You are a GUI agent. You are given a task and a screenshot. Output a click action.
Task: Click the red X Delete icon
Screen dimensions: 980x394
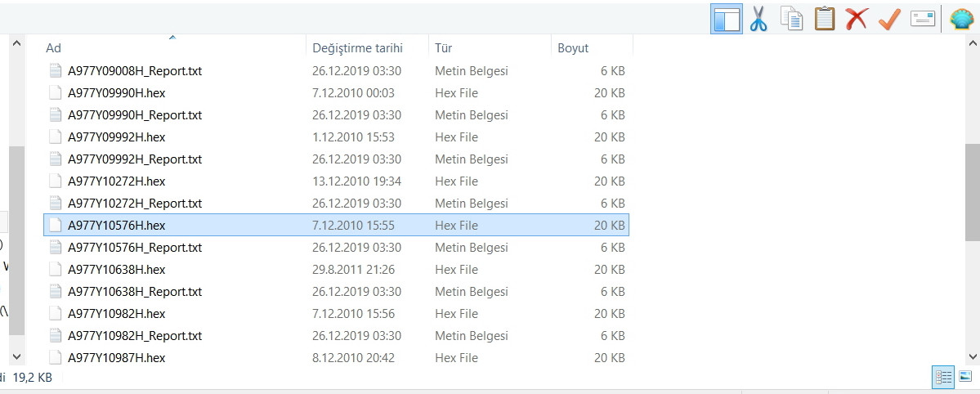pos(857,19)
